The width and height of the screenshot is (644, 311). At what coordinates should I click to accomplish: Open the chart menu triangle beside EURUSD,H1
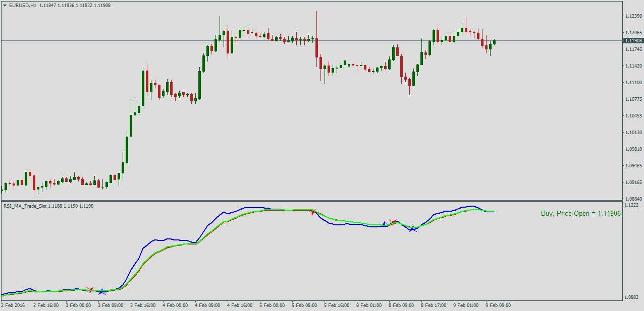5,5
